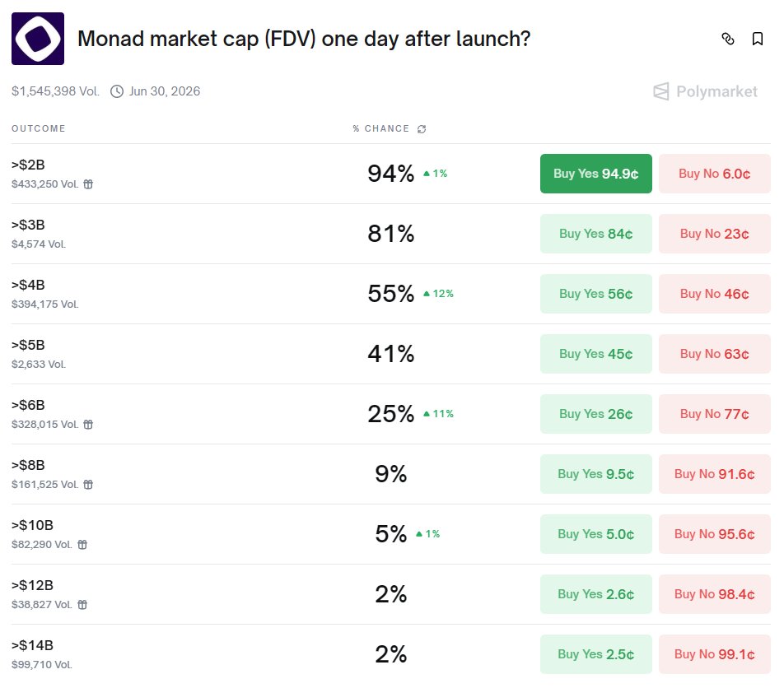Click the market title heading

click(303, 39)
